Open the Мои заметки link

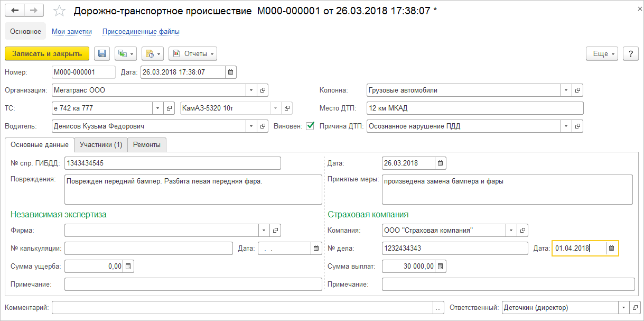72,31
